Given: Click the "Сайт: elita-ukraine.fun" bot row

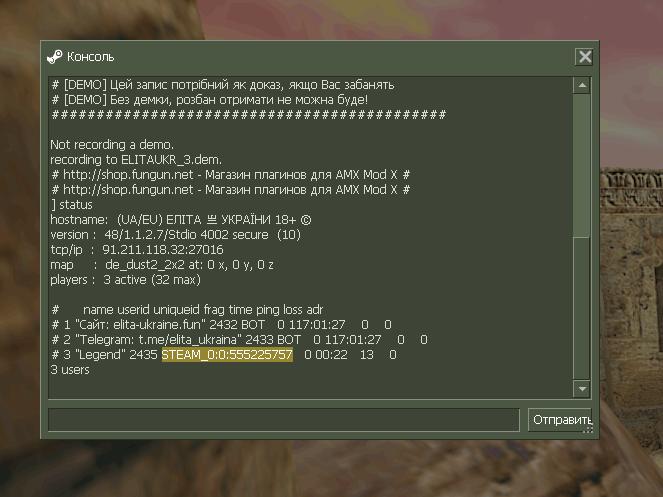Looking at the screenshot, I should (221, 325).
